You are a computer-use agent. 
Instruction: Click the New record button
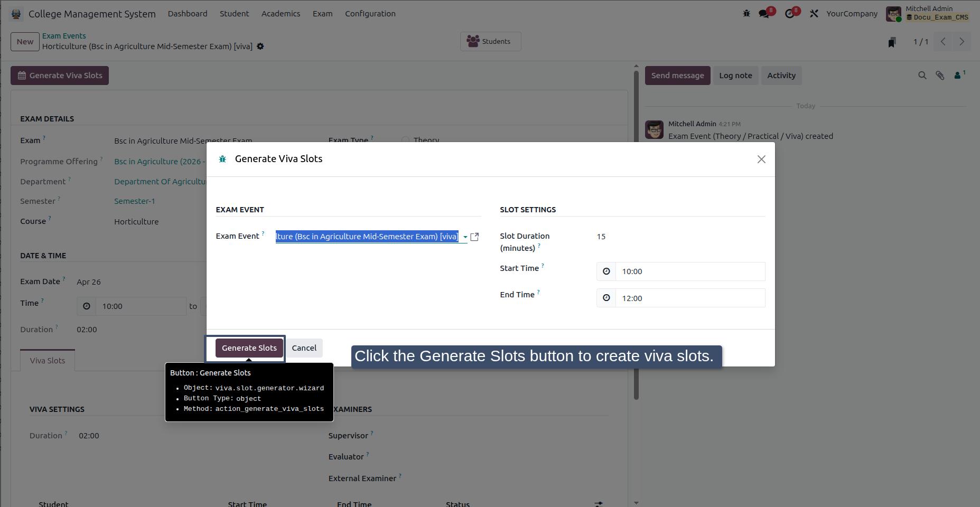click(25, 42)
